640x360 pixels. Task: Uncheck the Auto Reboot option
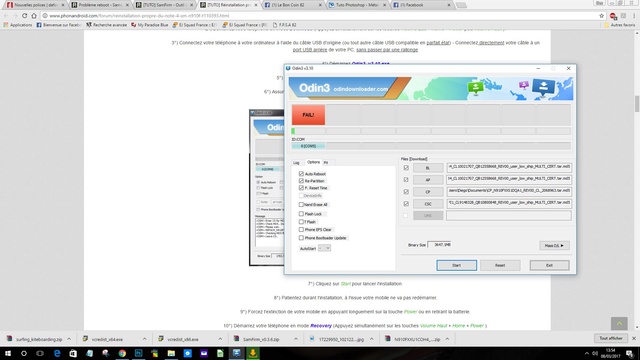pos(301,174)
